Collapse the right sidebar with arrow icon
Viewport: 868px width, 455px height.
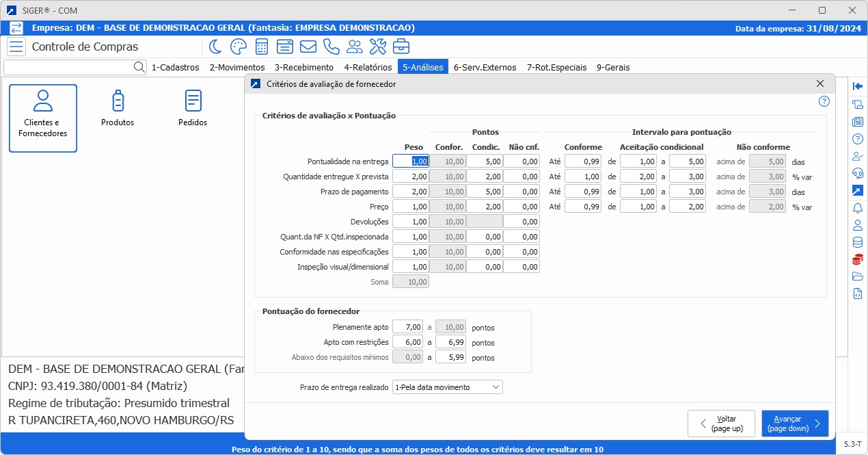(858, 86)
